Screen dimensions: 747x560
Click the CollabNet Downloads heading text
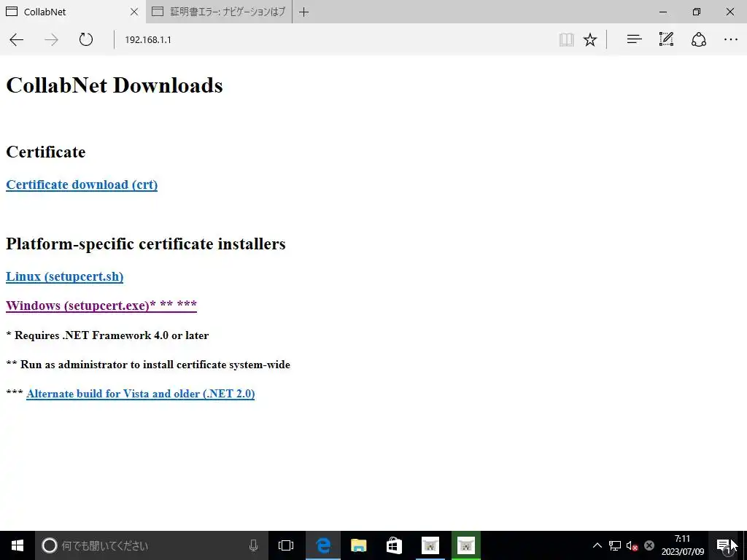tap(115, 86)
